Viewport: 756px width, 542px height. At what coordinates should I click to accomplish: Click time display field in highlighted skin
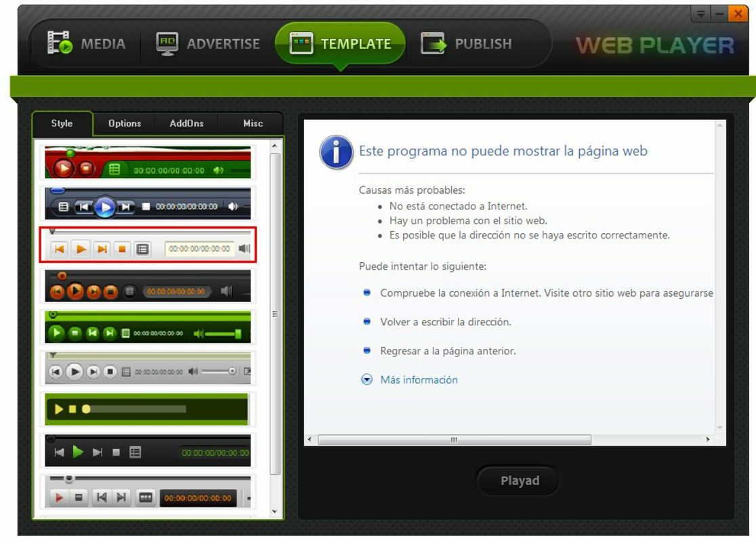pos(199,249)
